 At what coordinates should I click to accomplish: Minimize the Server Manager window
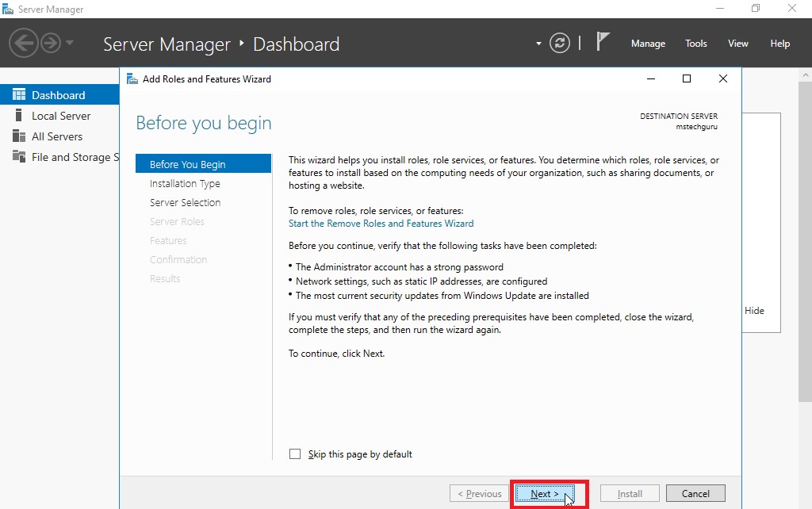point(720,9)
